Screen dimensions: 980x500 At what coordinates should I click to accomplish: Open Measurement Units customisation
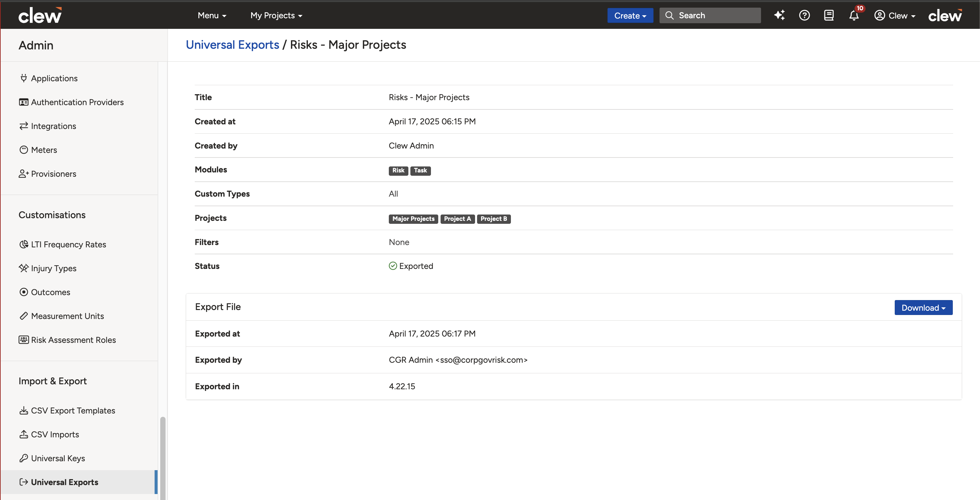(67, 316)
